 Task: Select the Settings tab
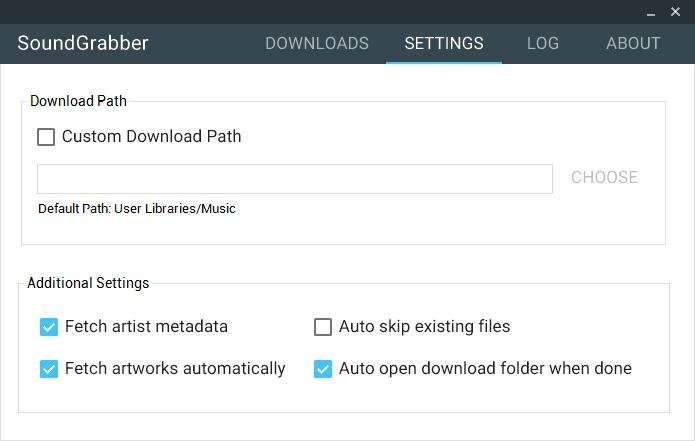444,43
